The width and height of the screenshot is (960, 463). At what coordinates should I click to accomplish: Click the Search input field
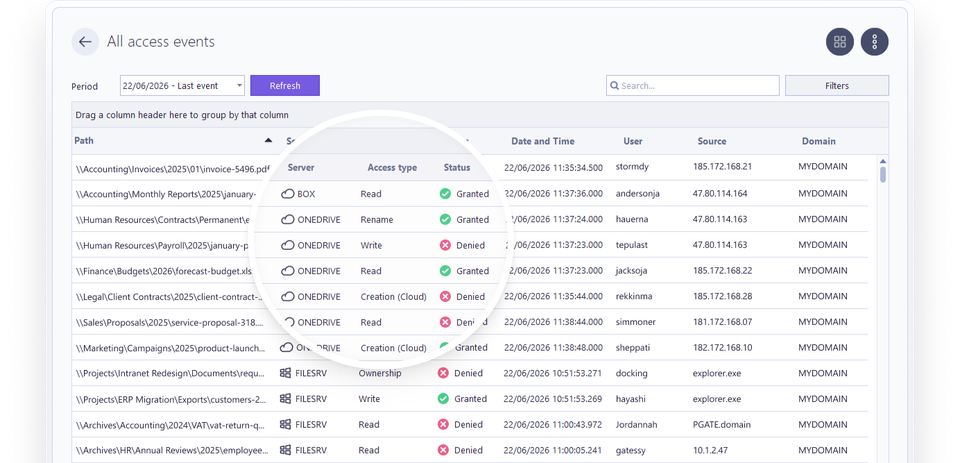coord(693,86)
